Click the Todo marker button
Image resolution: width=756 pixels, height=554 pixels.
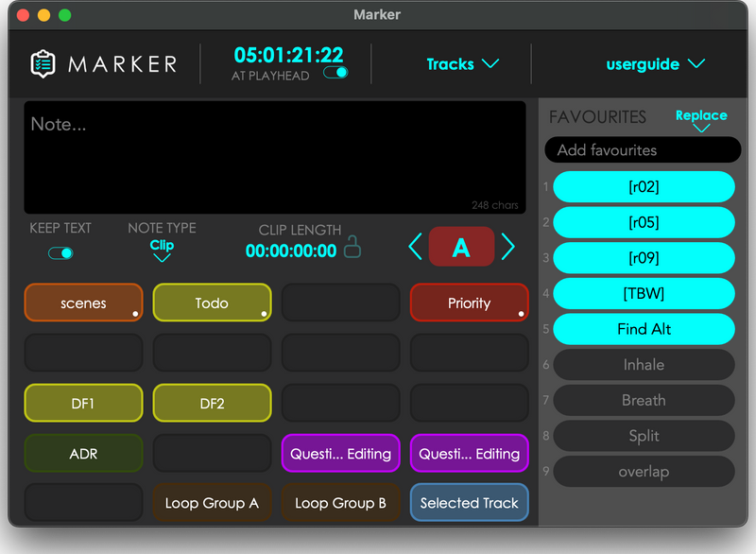pos(212,303)
